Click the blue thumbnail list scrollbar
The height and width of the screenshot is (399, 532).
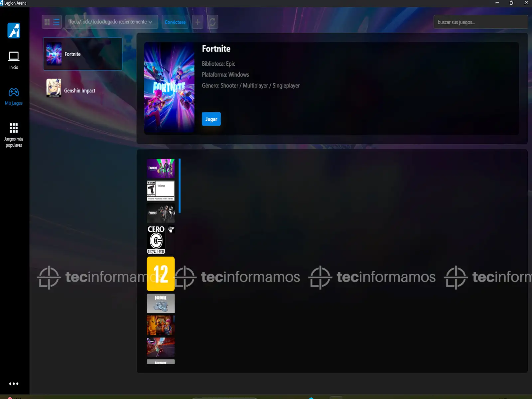(x=180, y=186)
